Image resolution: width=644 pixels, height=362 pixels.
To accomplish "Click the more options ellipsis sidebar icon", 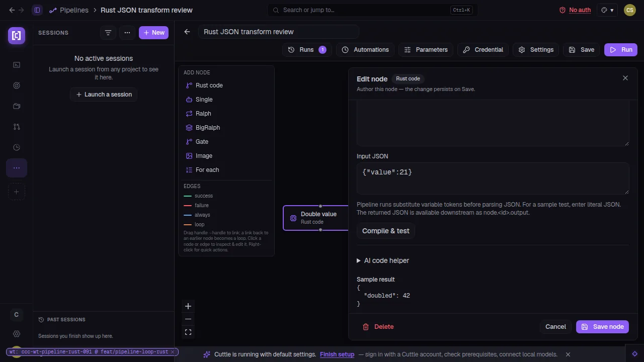I will tap(17, 168).
